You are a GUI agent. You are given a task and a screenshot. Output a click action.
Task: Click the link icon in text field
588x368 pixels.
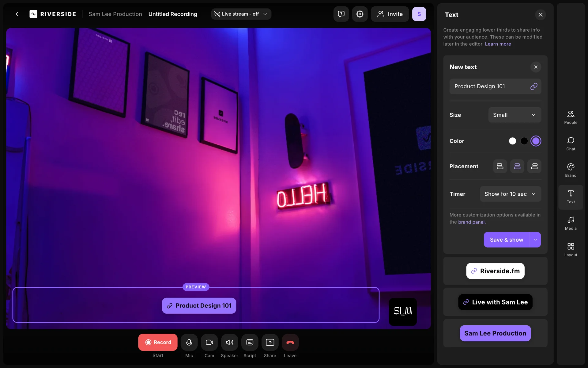pos(534,86)
